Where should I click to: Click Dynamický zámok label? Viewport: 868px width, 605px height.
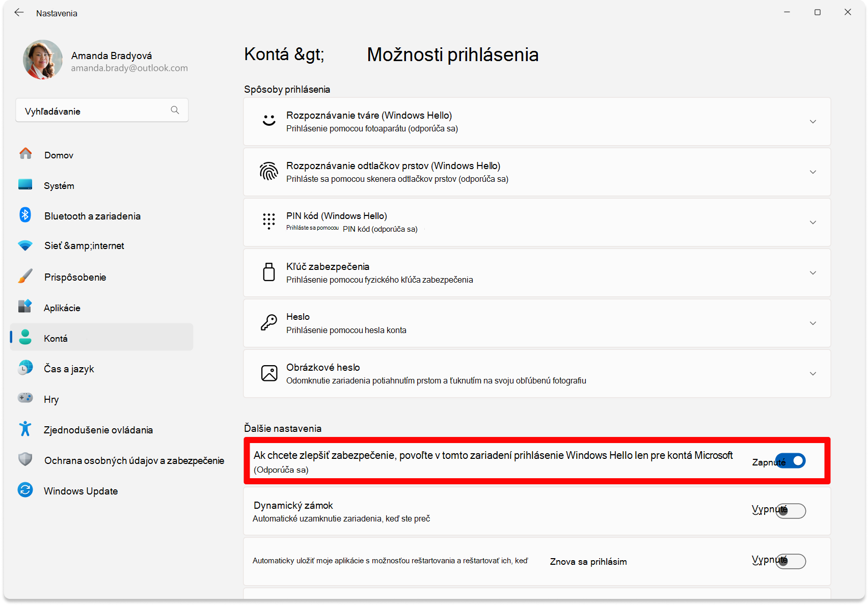coord(293,505)
